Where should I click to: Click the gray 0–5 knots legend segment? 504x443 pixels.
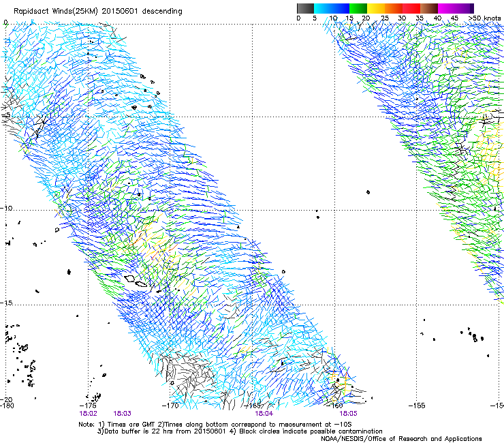(305, 8)
